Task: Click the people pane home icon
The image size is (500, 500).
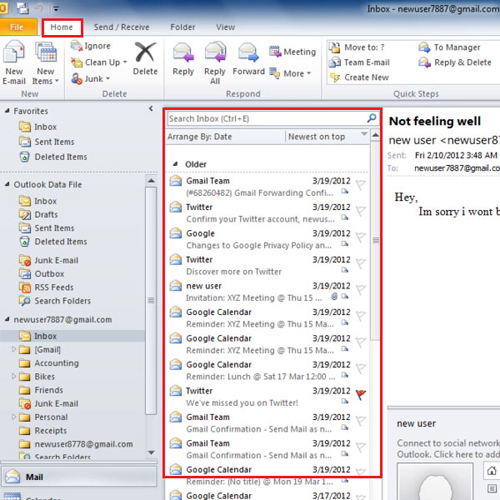Action: click(x=492, y=471)
